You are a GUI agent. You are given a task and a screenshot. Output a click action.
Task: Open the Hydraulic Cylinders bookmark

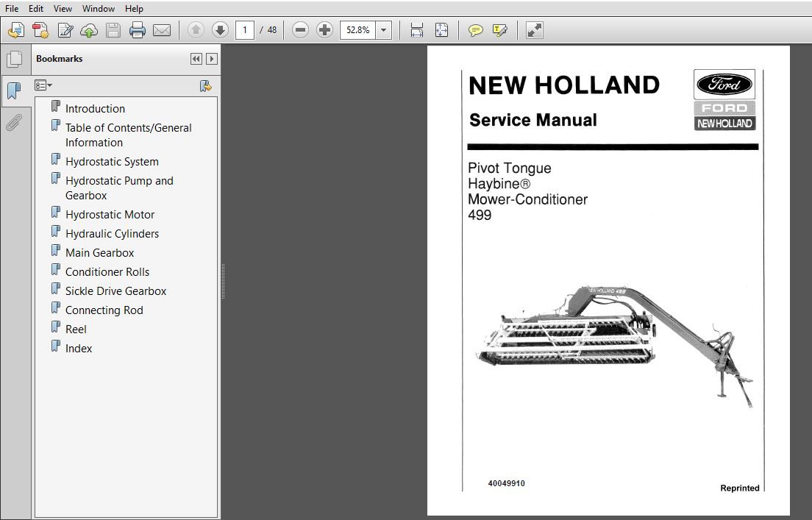[112, 234]
